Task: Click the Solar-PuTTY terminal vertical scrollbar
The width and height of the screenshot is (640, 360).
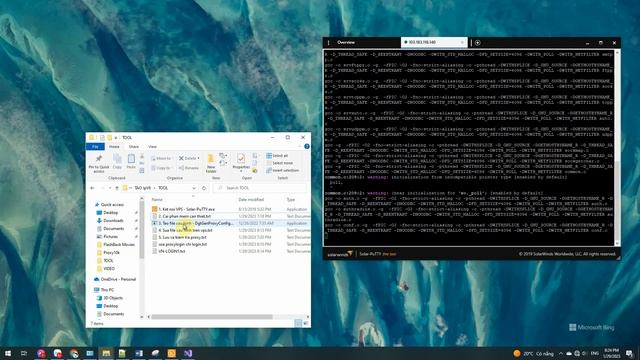Action: [x=617, y=202]
